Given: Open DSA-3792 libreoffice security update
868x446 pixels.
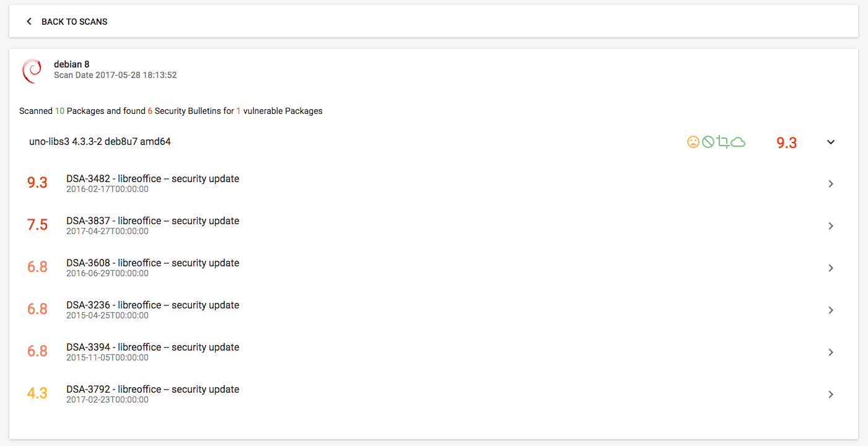Looking at the screenshot, I should (x=152, y=389).
